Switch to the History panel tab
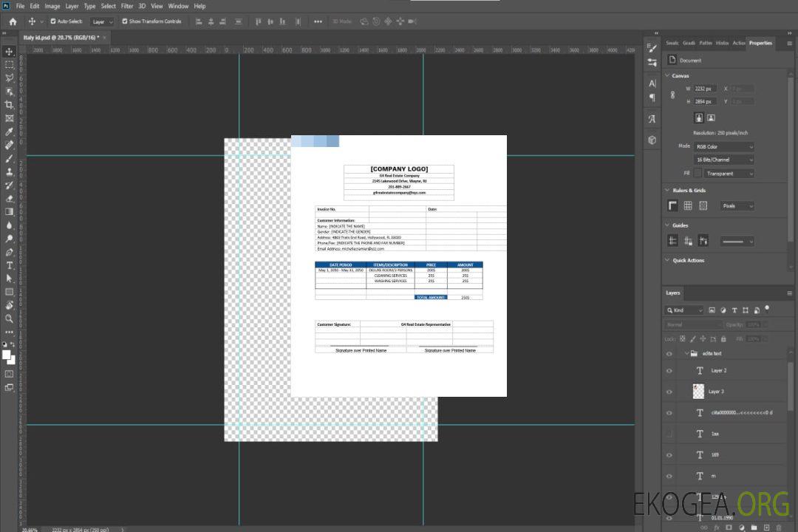 722,43
